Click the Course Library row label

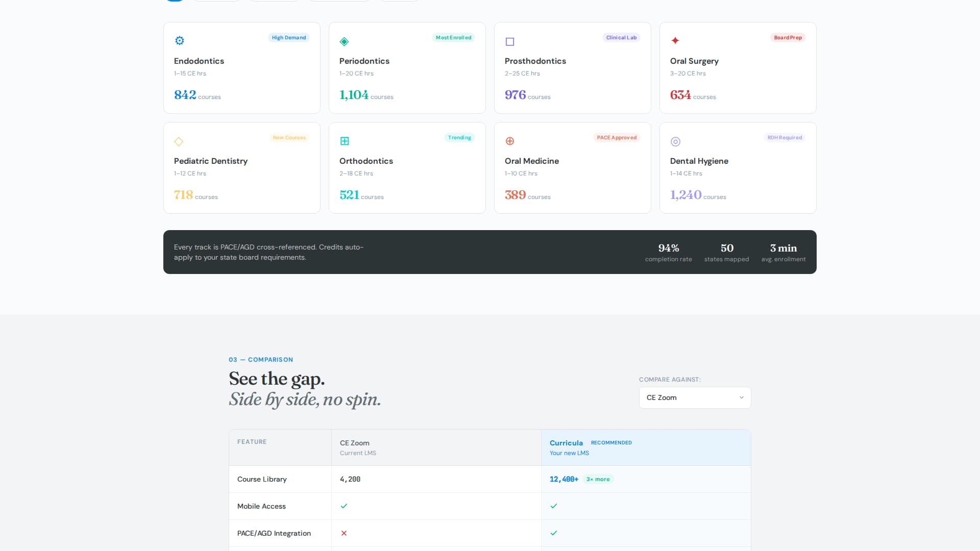click(262, 479)
